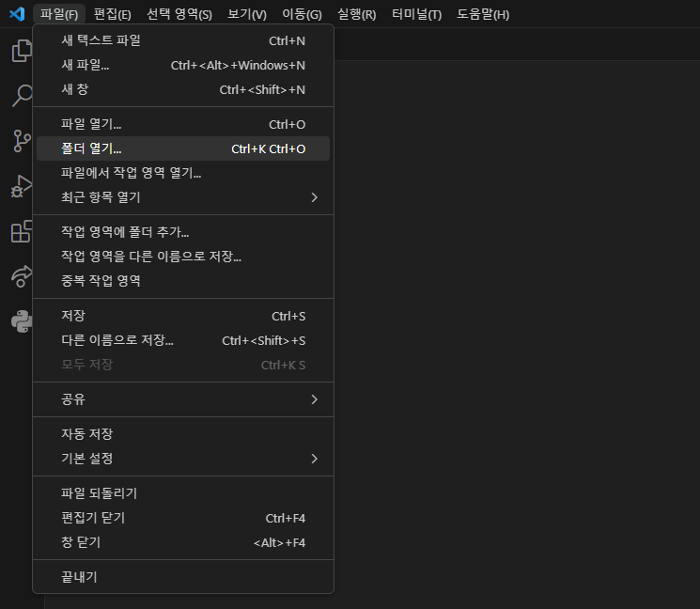Screen dimensions: 700x609
Task: Select 새 창 to open new window
Action: (x=183, y=89)
